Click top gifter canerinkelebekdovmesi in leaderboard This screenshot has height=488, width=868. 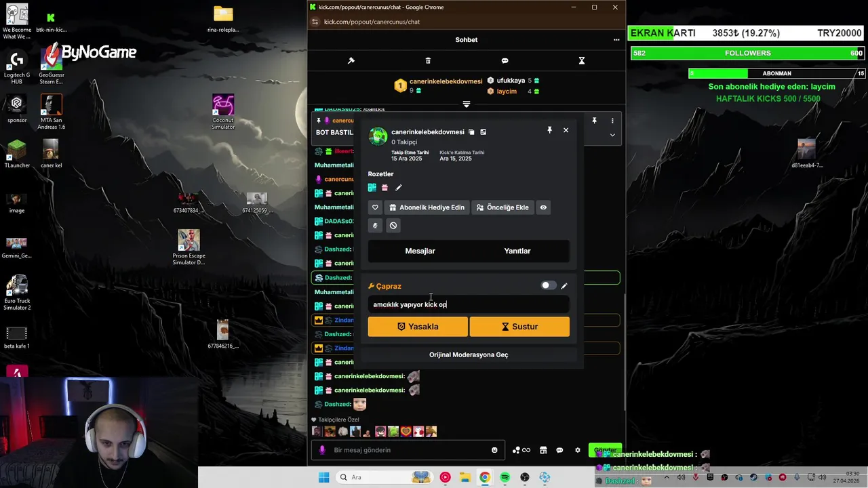(x=446, y=81)
